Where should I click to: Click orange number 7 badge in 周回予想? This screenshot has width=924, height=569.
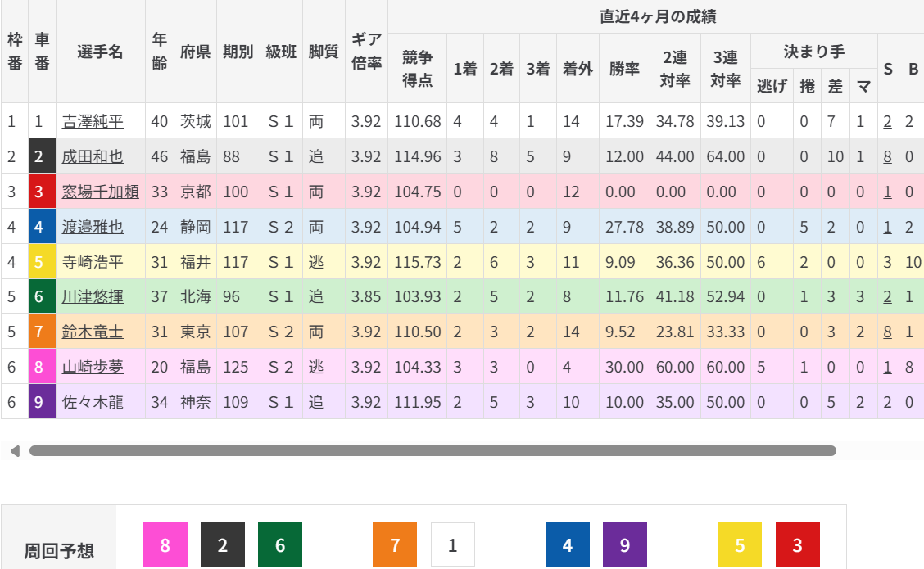click(x=395, y=544)
